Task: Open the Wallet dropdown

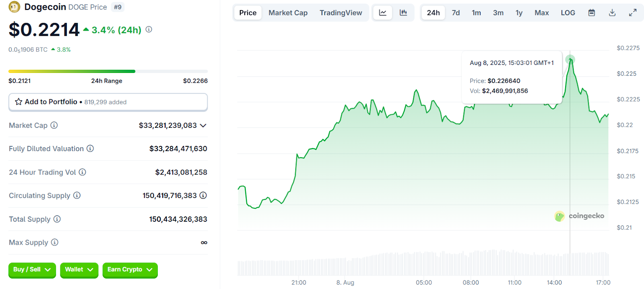Action: click(x=79, y=270)
